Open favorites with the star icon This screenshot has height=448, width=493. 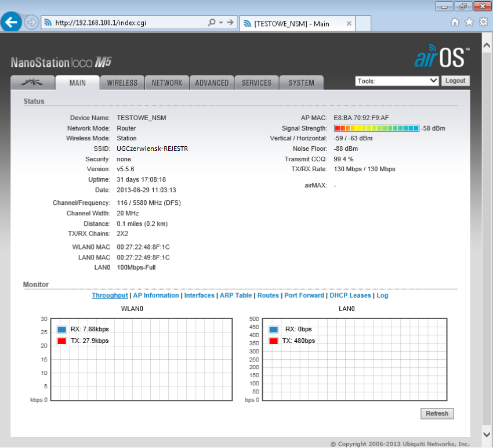click(469, 22)
